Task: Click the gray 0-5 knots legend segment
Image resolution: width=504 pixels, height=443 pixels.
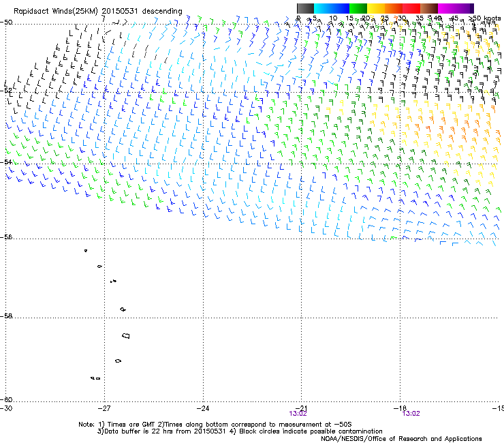Action: pos(305,8)
